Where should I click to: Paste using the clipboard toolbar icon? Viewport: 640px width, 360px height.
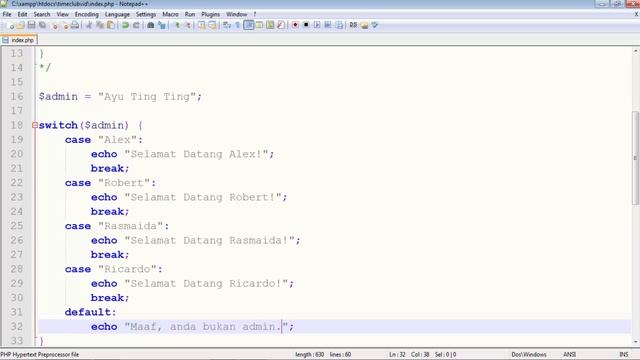(111, 25)
